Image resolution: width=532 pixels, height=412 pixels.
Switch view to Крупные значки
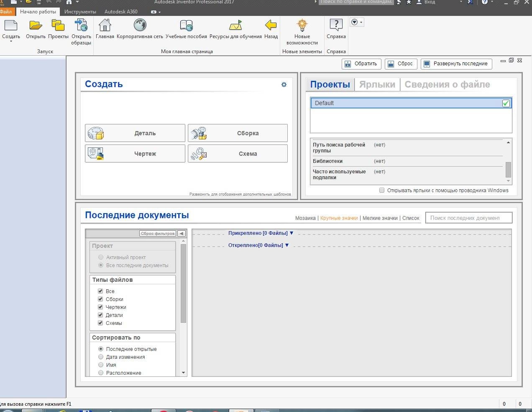[x=339, y=218]
